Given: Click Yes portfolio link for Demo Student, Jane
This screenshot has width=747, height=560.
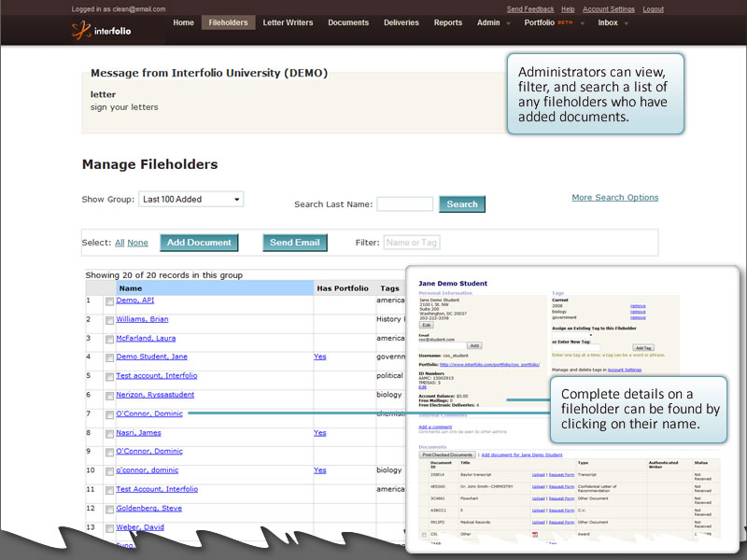Looking at the screenshot, I should (320, 357).
